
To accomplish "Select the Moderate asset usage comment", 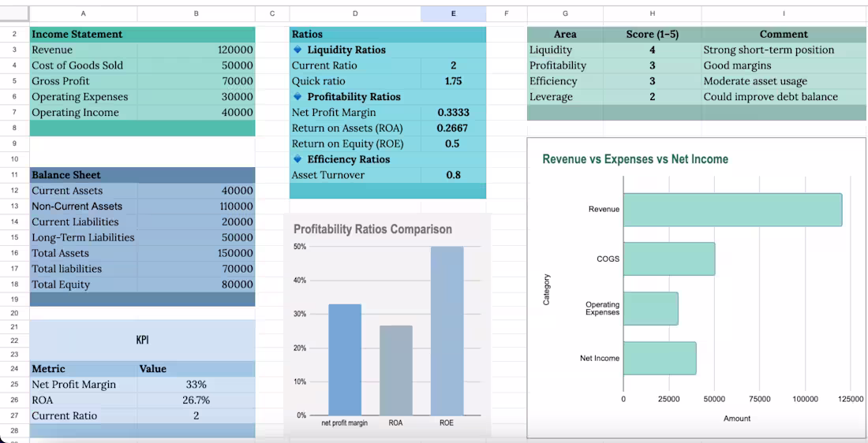I will pos(784,81).
